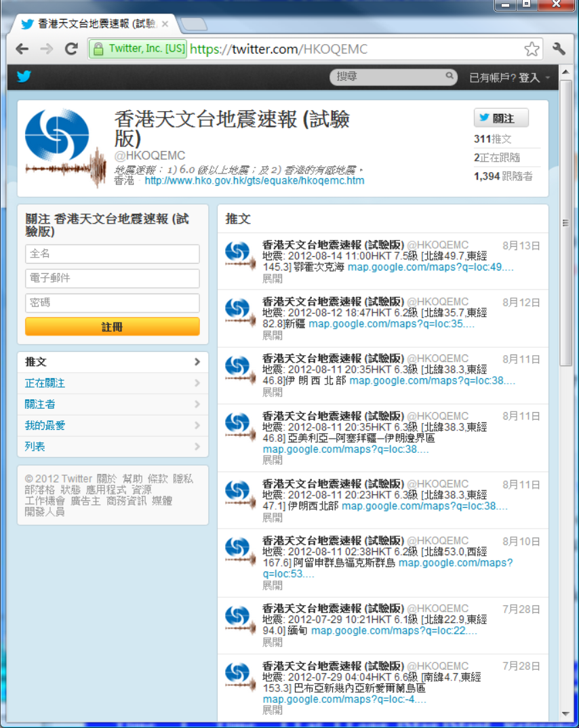Expand the 8月13日 tweet with 展開
This screenshot has width=579, height=728.
(273, 279)
